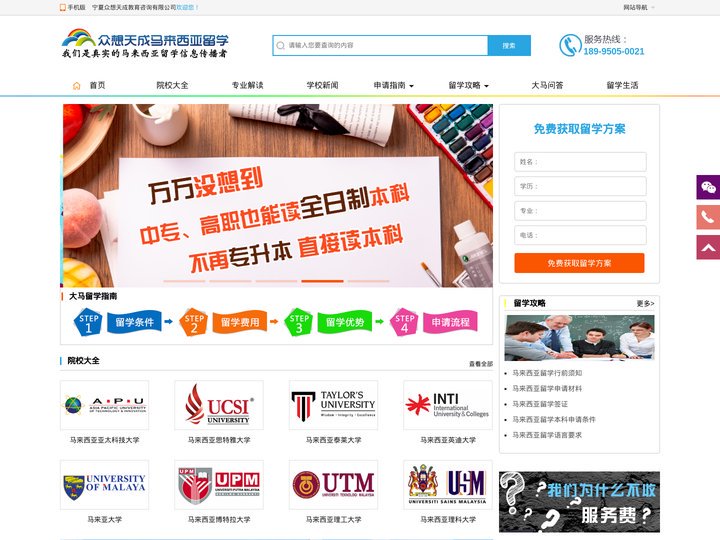Click the back-to-top arrow icon
The height and width of the screenshot is (540, 720).
tap(708, 248)
